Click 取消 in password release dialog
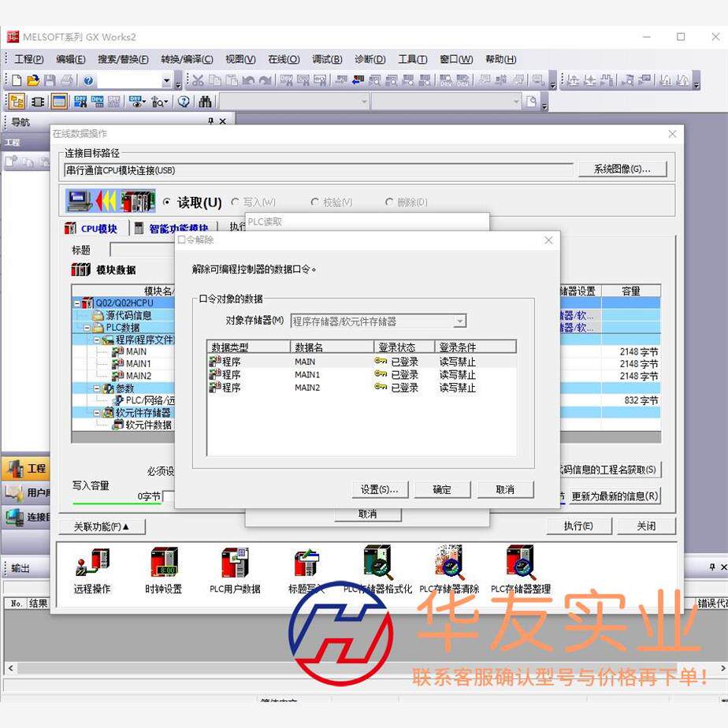Image resolution: width=728 pixels, height=728 pixels. tap(505, 489)
